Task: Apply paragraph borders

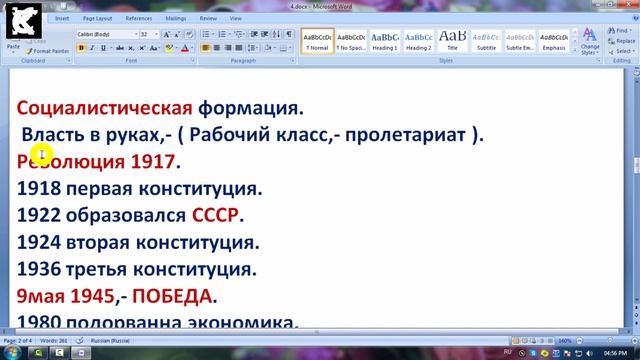Action: click(x=283, y=48)
